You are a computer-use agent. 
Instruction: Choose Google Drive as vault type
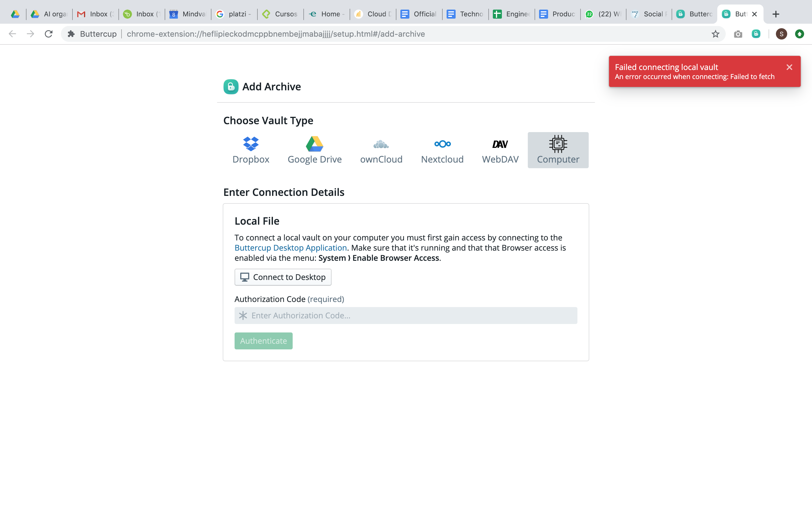coord(314,150)
